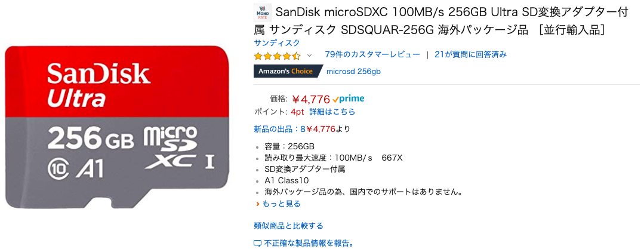
Task: Open 79件のカスタマーレビュー reviews link
Action: pyautogui.click(x=372, y=54)
